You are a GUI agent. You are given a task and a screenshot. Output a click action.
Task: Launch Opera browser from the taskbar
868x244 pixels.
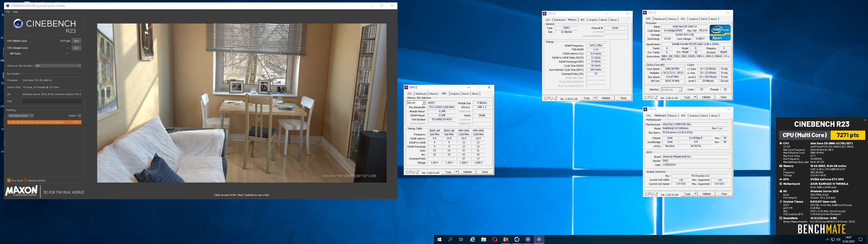pyautogui.click(x=495, y=240)
